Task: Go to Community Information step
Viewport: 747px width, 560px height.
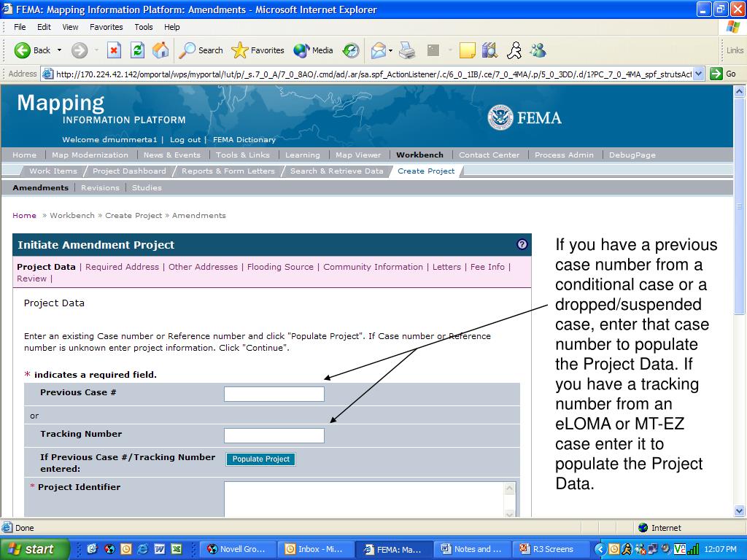Action: pyautogui.click(x=373, y=267)
